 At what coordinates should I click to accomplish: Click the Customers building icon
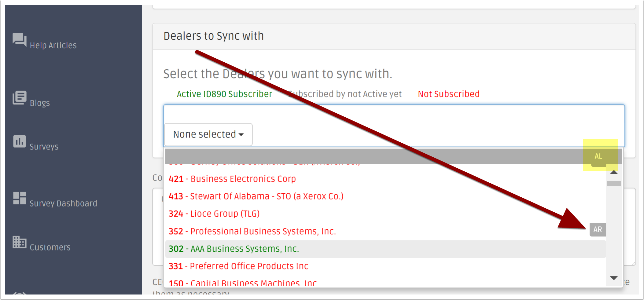click(x=19, y=242)
